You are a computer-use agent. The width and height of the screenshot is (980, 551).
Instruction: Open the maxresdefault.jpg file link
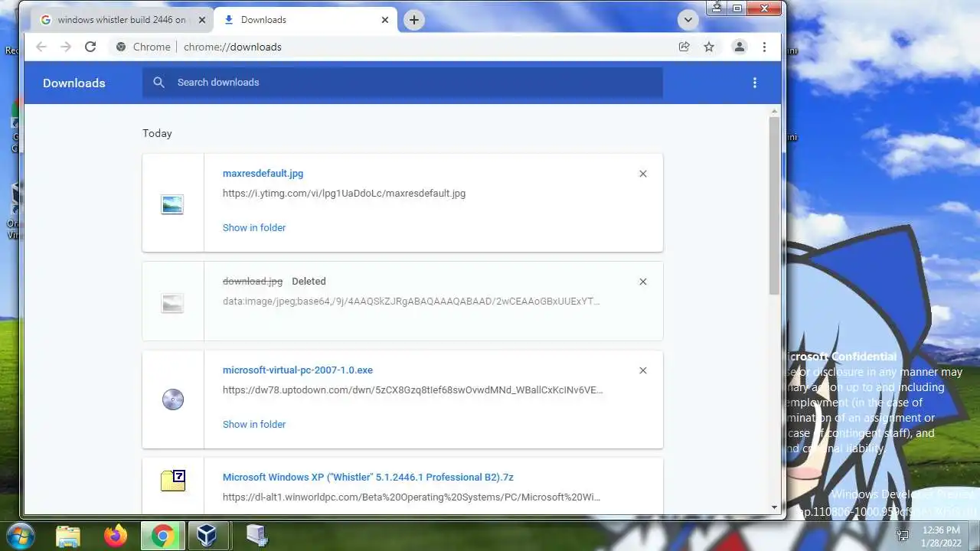coord(263,174)
